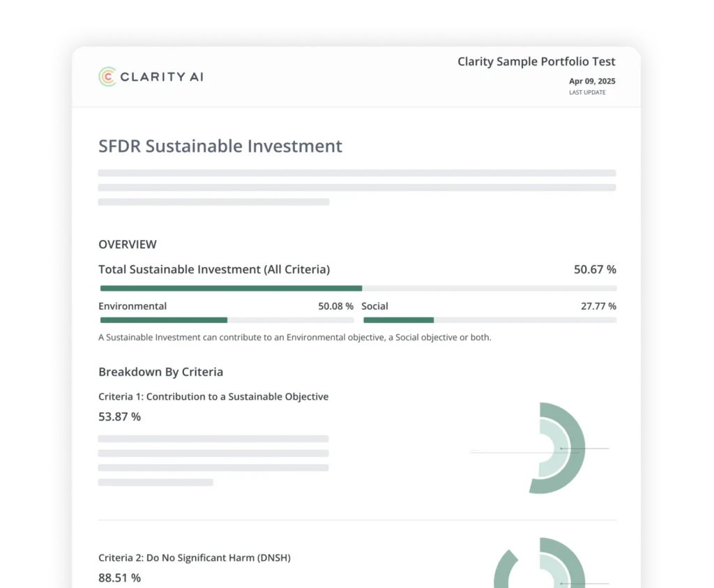Click the 50.67 % total value
Image resolution: width=714 pixels, height=588 pixels.
[x=595, y=270]
